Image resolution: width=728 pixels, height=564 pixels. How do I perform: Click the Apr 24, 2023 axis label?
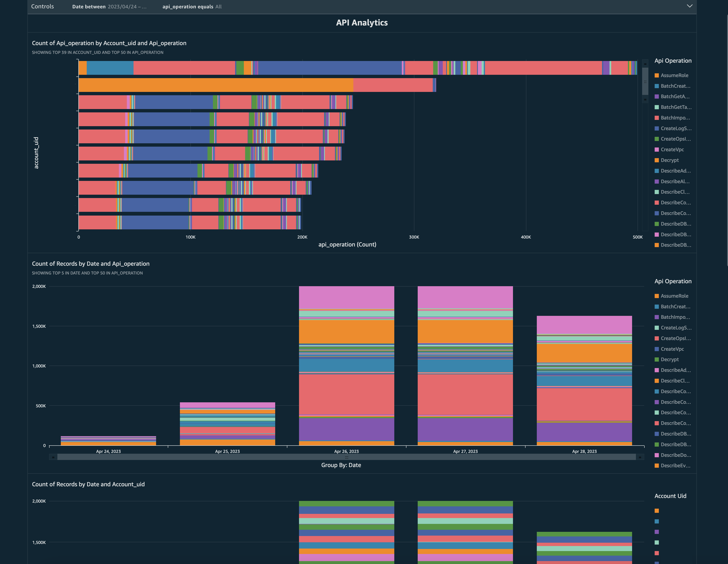108,451
